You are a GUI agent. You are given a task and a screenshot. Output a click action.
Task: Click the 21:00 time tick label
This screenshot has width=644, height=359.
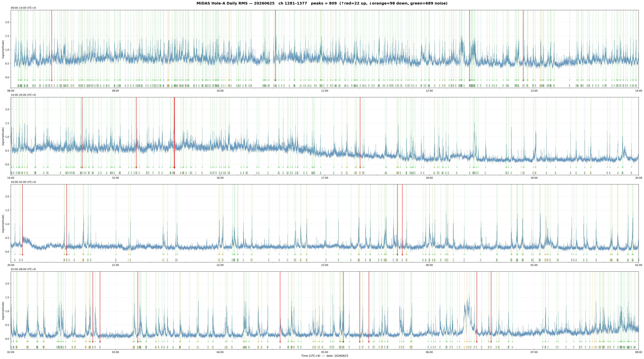click(116, 265)
